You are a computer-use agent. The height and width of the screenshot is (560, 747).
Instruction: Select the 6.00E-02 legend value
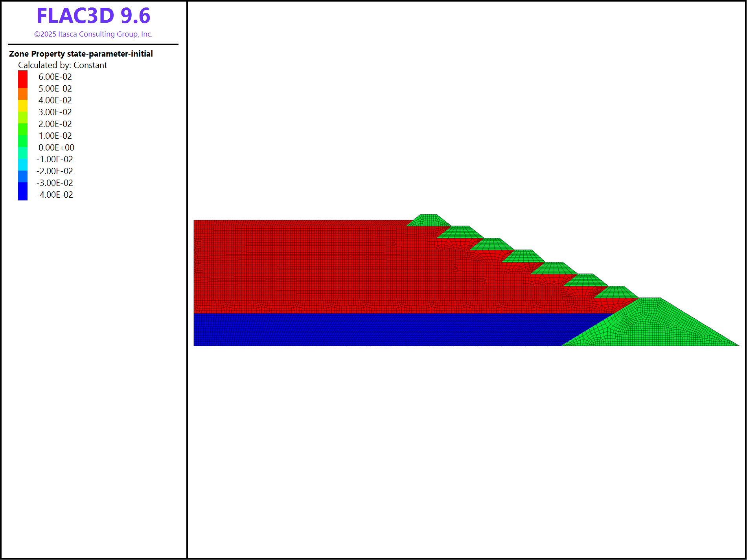pos(55,77)
